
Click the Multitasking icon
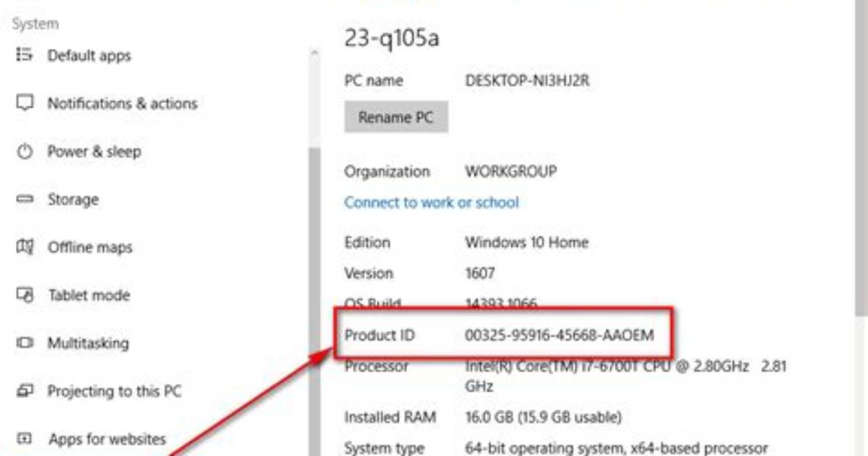coord(25,343)
